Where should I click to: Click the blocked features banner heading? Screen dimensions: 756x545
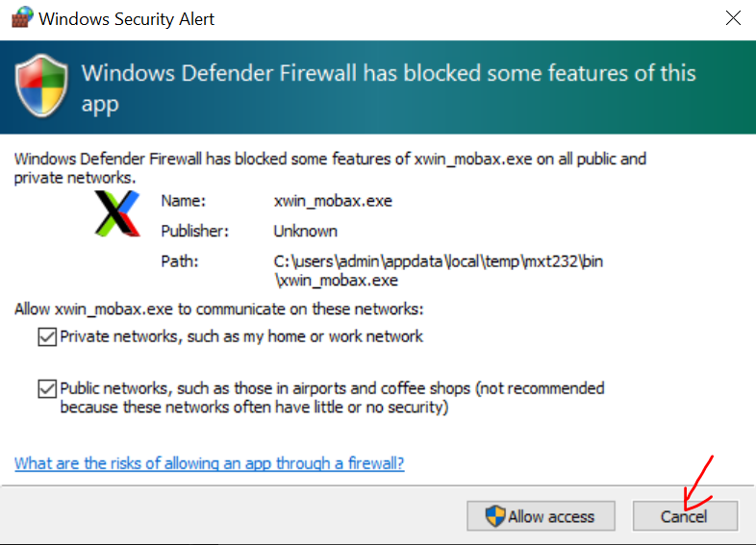click(x=389, y=87)
